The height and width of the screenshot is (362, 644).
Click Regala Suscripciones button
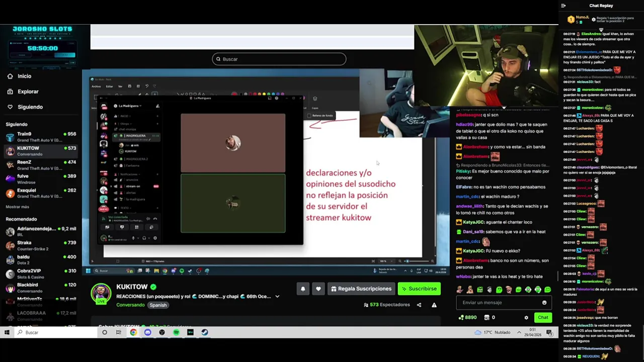coord(361,289)
